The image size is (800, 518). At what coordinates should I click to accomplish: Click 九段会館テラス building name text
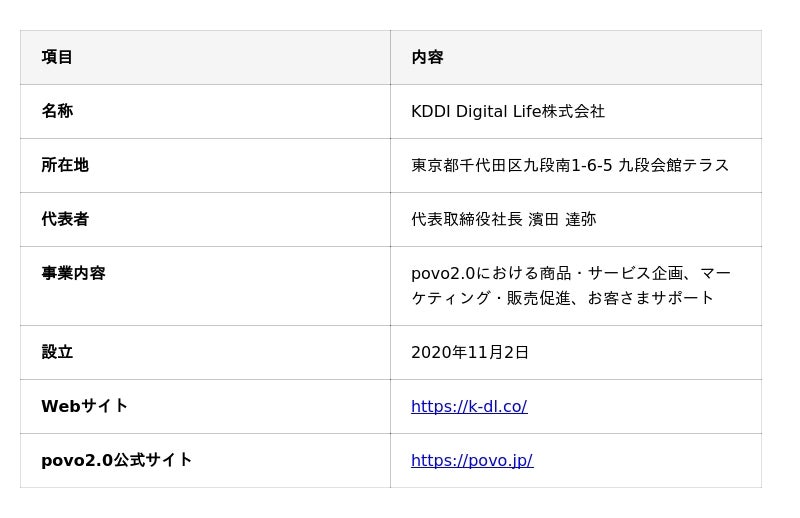coord(673,165)
